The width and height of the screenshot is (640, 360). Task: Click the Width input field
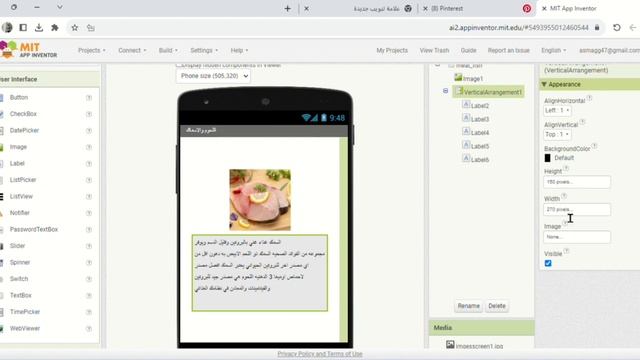click(x=577, y=209)
